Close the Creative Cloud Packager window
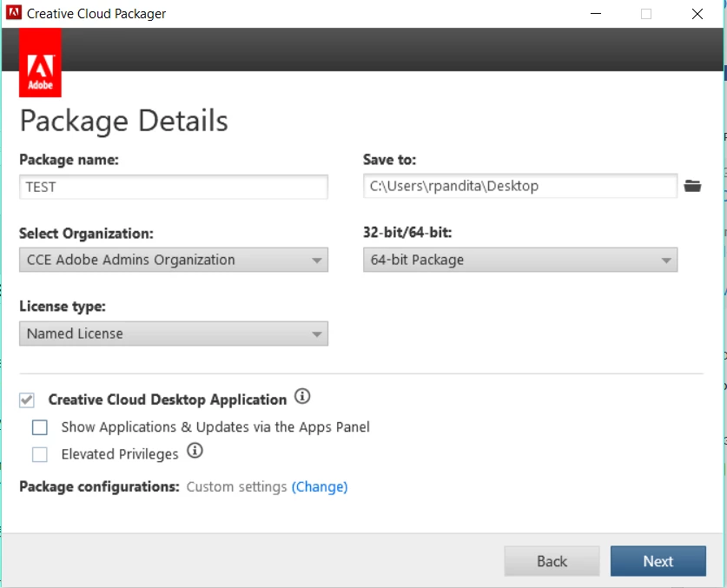This screenshot has height=588, width=727. click(697, 14)
